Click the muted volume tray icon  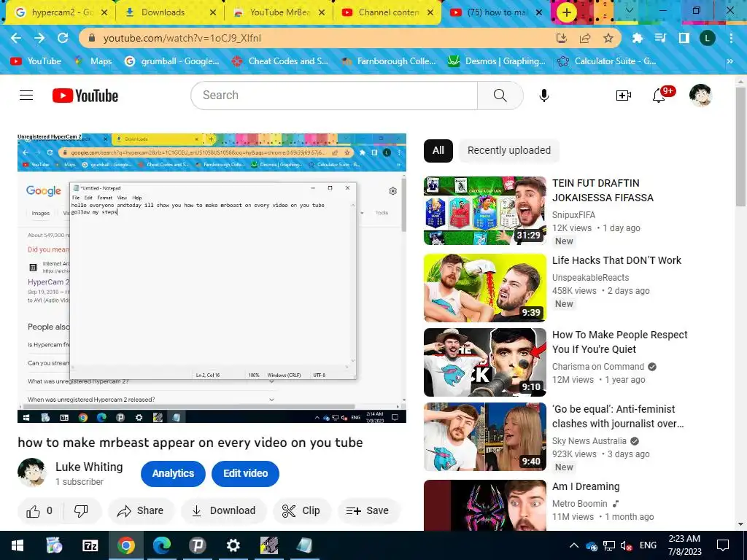pyautogui.click(x=626, y=545)
